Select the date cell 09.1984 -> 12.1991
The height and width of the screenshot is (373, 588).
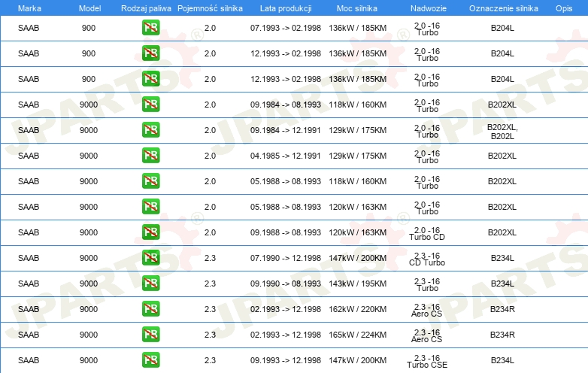click(286, 130)
